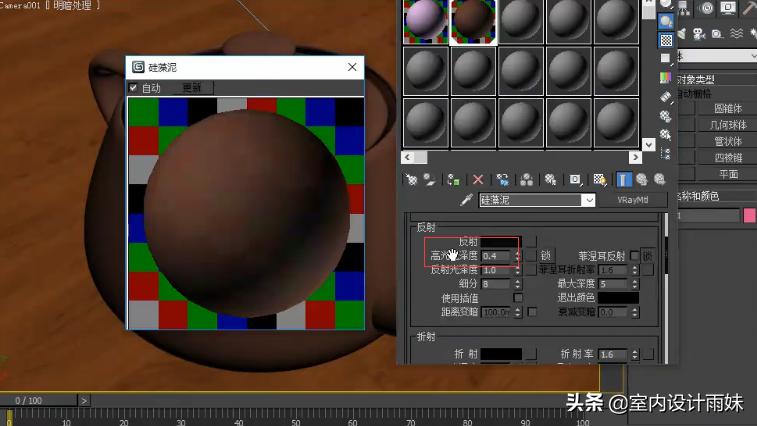Assign material to selection icon

(x=453, y=180)
